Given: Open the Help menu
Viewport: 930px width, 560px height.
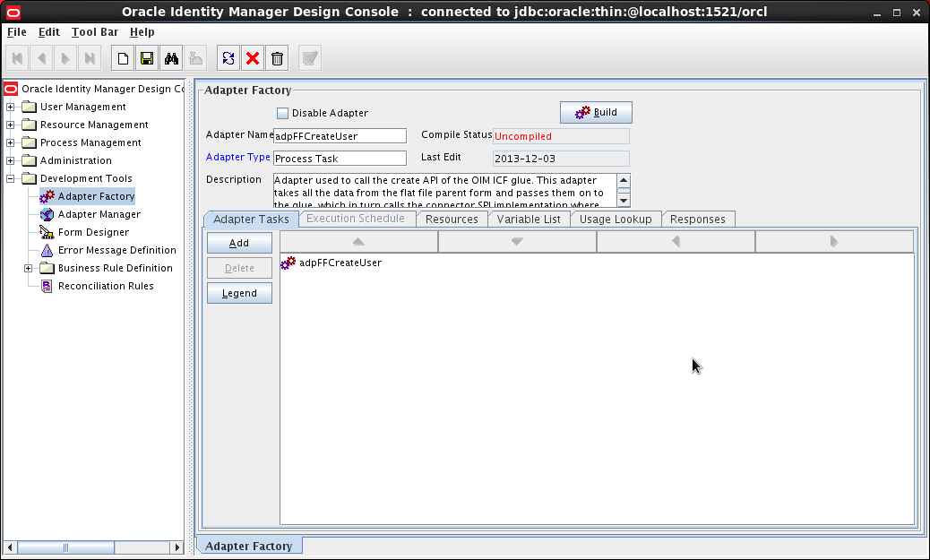Looking at the screenshot, I should coord(142,32).
